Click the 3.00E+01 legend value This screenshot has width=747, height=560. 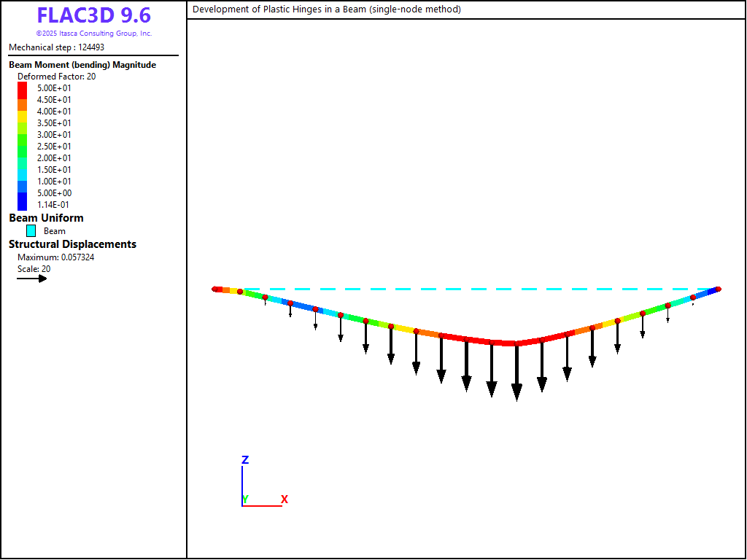(x=54, y=135)
